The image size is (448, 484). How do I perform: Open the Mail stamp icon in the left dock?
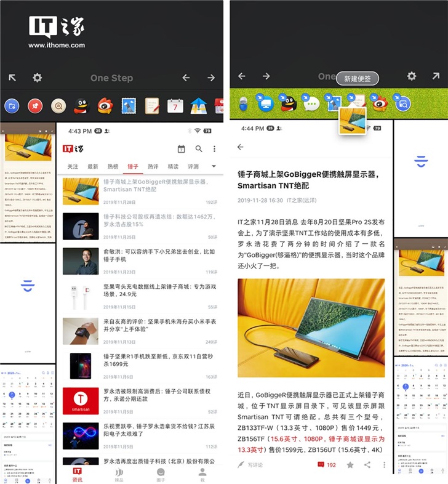coord(129,106)
